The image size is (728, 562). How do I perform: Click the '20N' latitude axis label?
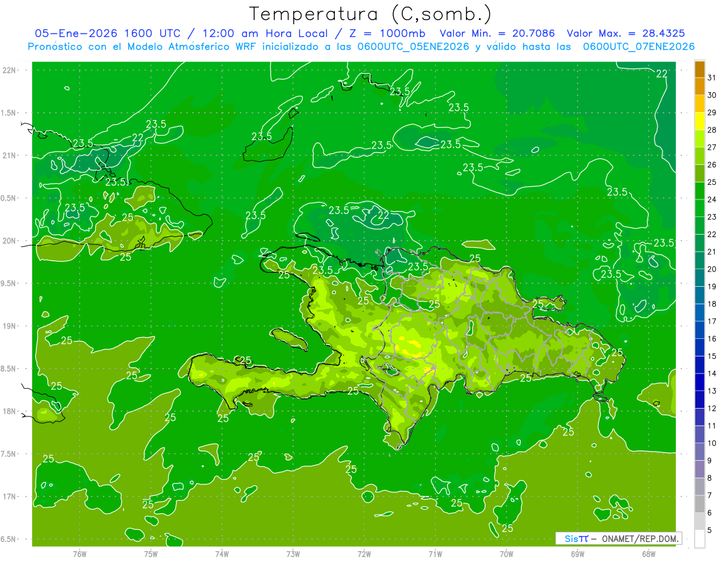8,241
